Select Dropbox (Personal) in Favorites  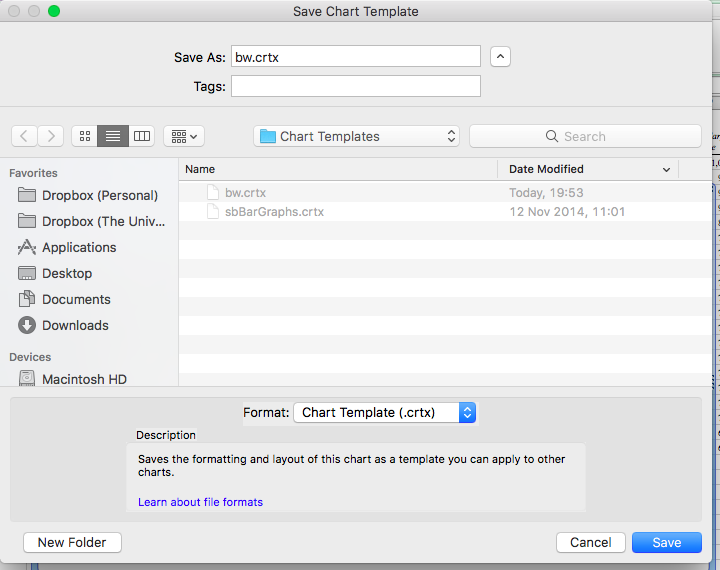[x=99, y=195]
